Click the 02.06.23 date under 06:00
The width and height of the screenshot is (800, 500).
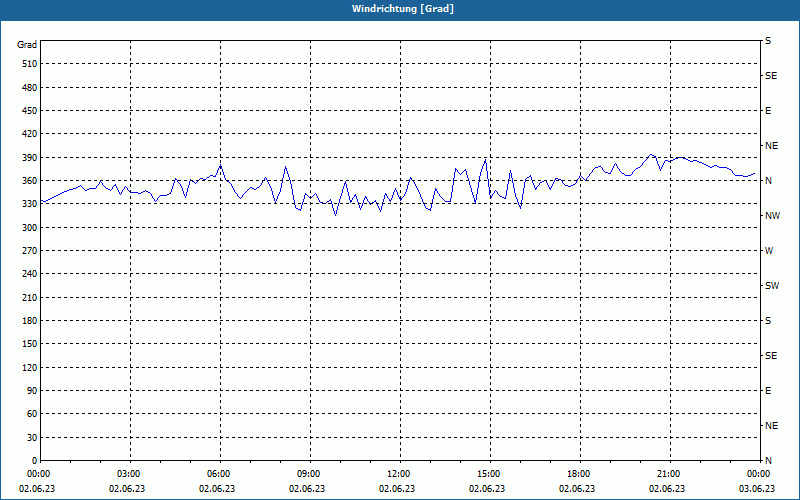click(217, 489)
